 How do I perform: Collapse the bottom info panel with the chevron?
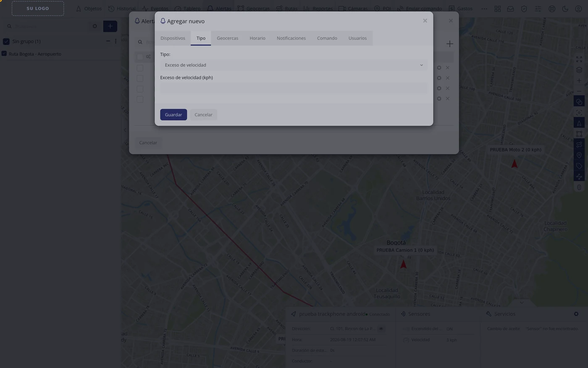(522, 302)
